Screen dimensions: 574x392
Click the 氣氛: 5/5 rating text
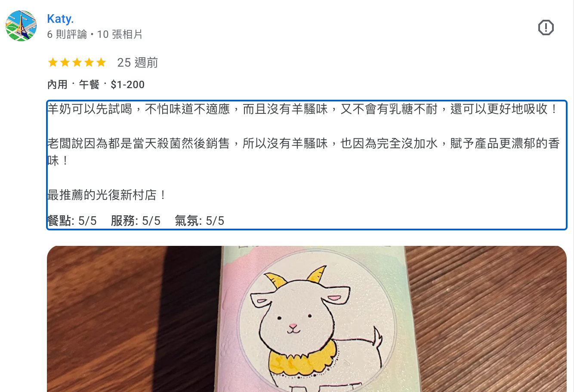(x=200, y=221)
